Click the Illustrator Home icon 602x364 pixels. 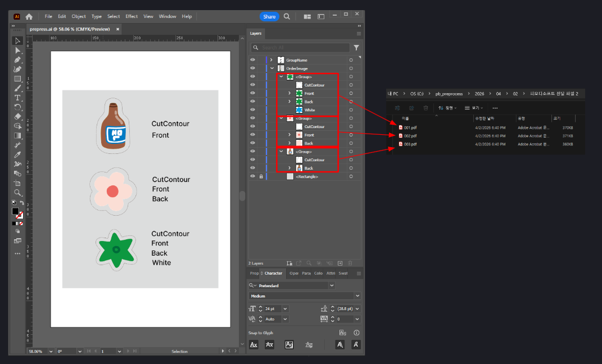tap(29, 16)
